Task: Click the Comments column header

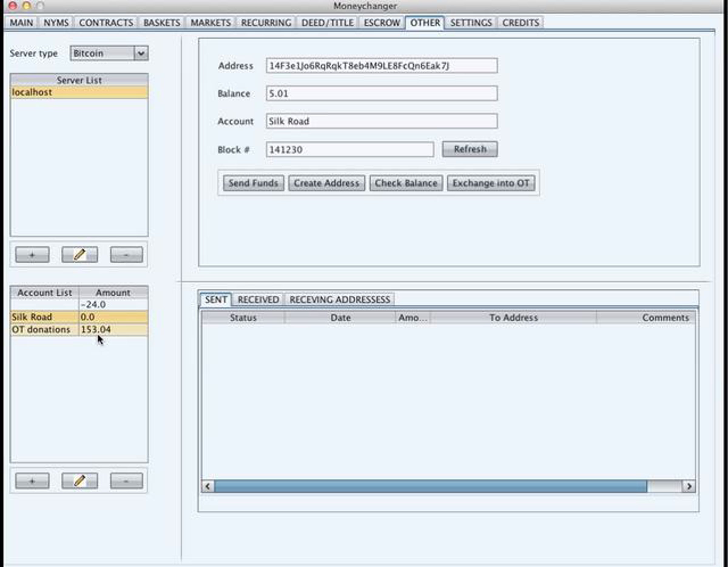Action: (x=646, y=317)
